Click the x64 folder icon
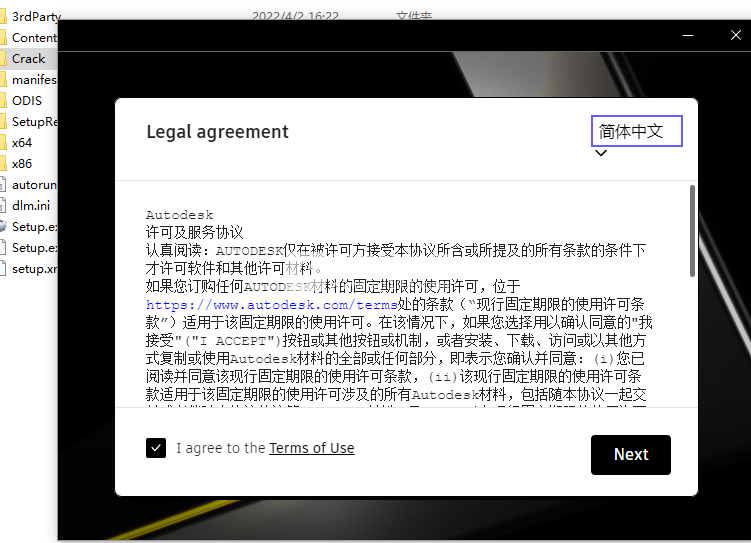Screen dimensions: 751x543 [x=3, y=143]
